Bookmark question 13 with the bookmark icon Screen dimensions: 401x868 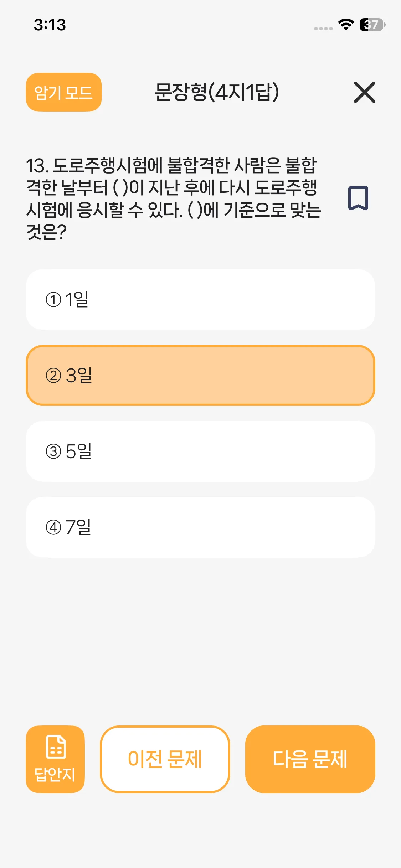pos(358,198)
